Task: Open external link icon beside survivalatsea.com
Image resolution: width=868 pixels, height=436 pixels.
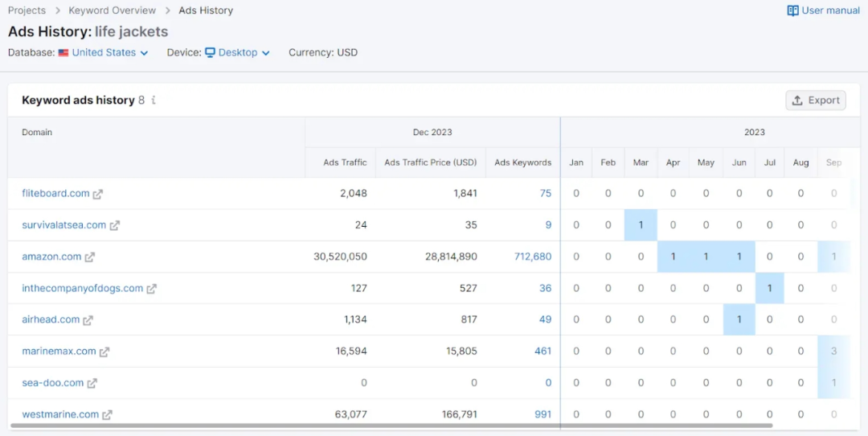Action: [x=115, y=226]
